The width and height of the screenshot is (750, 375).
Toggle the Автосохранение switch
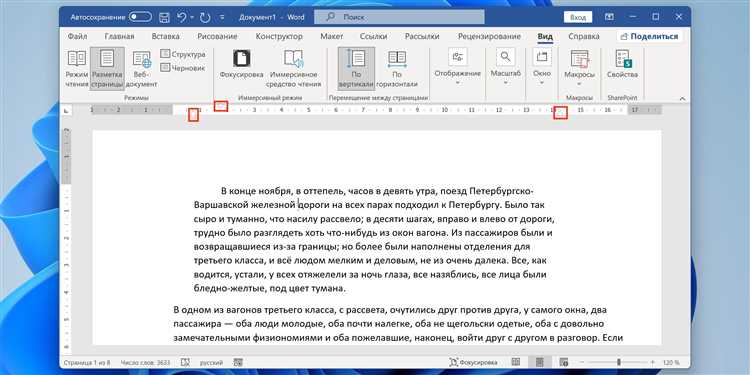click(x=140, y=17)
